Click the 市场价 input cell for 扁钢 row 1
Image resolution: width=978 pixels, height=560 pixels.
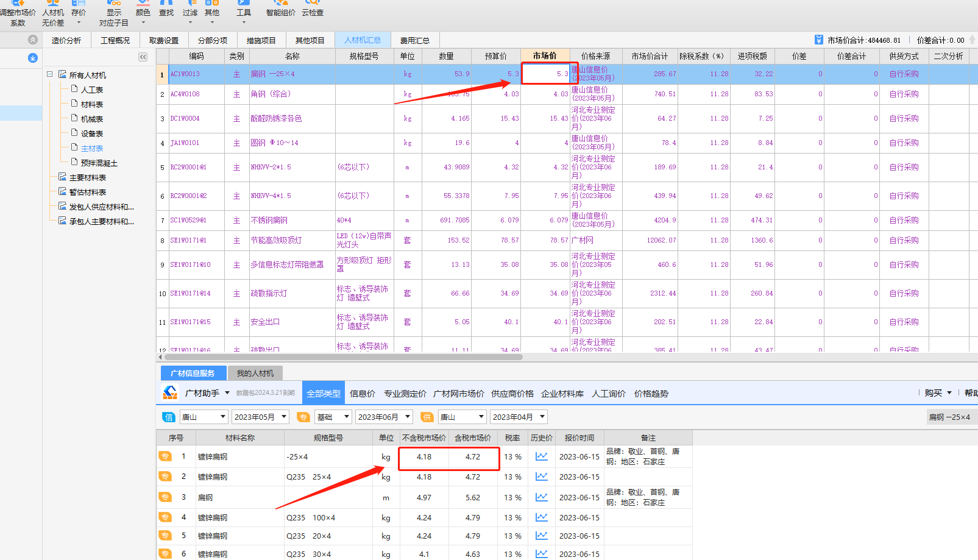546,74
